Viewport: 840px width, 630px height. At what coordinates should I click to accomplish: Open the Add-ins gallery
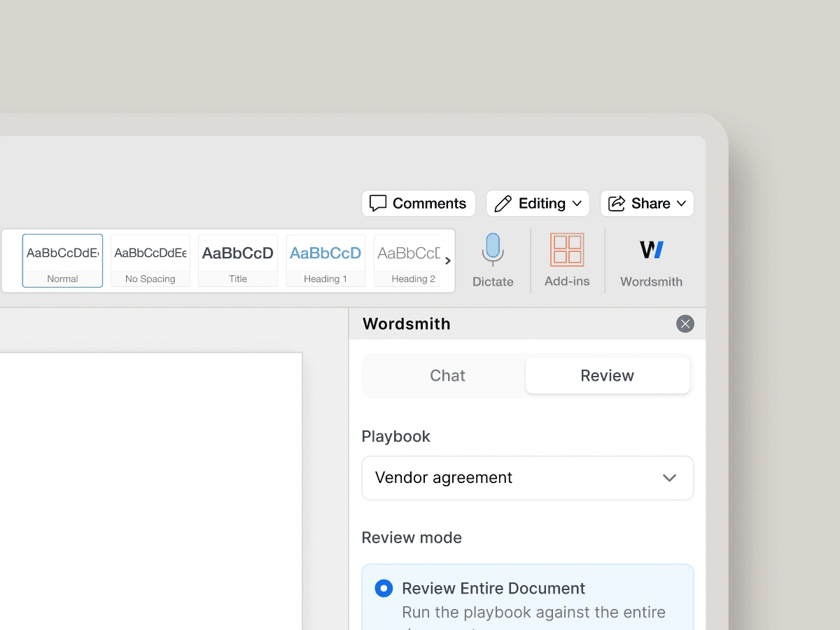[x=567, y=260]
